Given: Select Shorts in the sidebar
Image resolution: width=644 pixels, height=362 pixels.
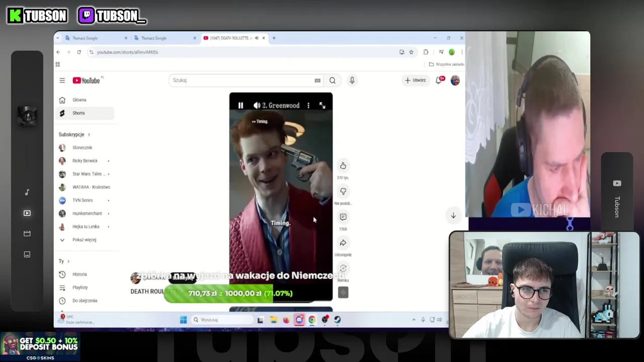Looking at the screenshot, I should tap(86, 113).
